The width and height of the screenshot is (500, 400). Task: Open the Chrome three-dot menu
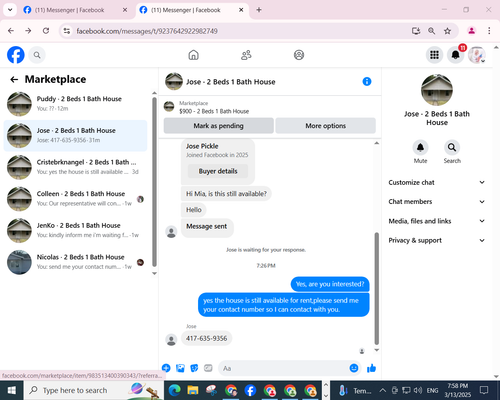point(489,31)
